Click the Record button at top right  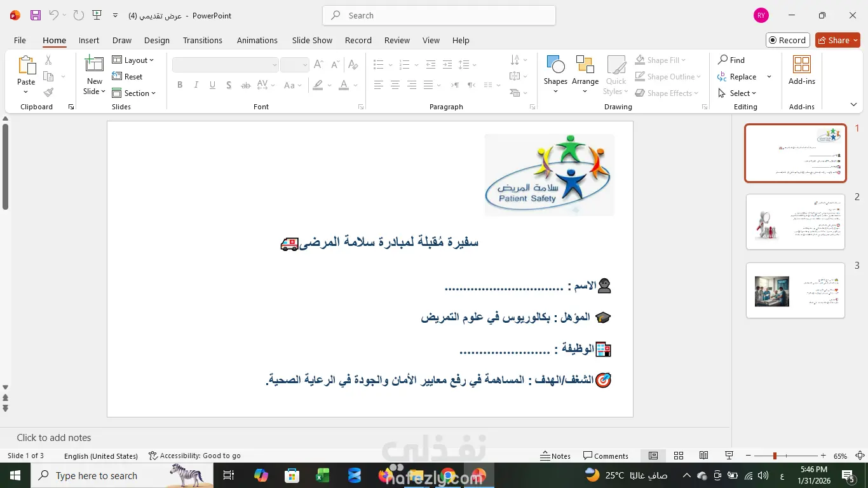(788, 40)
